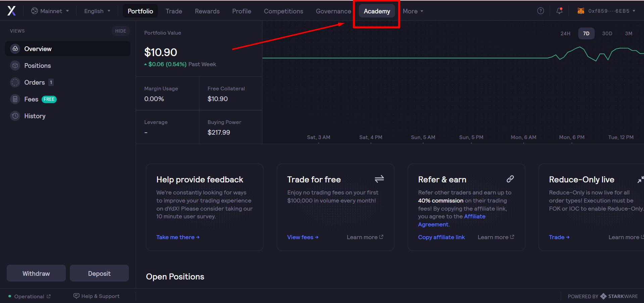Open the Affiliate Agreement link
Viewport: 644px width, 303px height.
tap(452, 220)
